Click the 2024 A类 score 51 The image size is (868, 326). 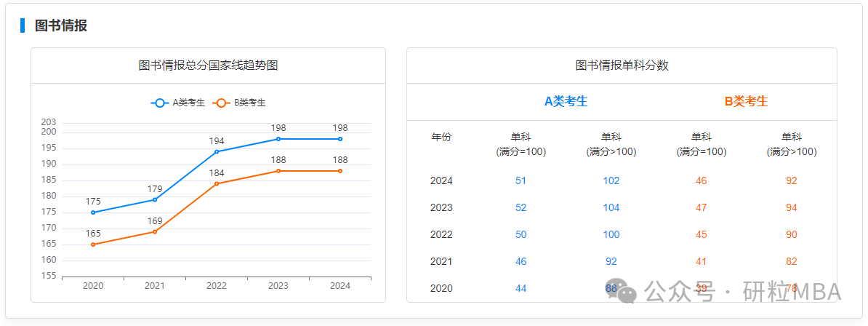click(521, 180)
